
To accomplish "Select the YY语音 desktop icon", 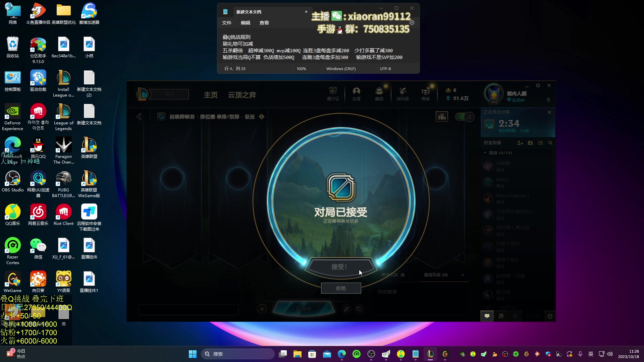I will pos(63,282).
